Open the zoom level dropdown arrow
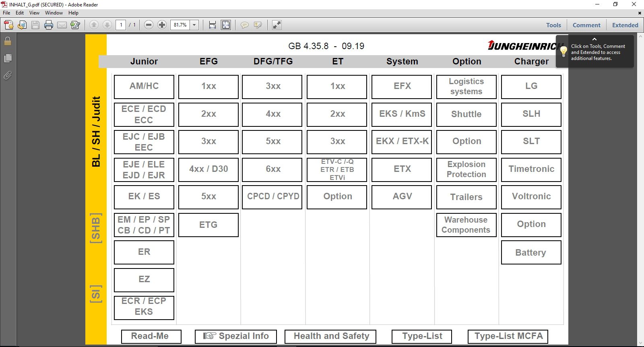This screenshot has height=347, width=644. [194, 25]
